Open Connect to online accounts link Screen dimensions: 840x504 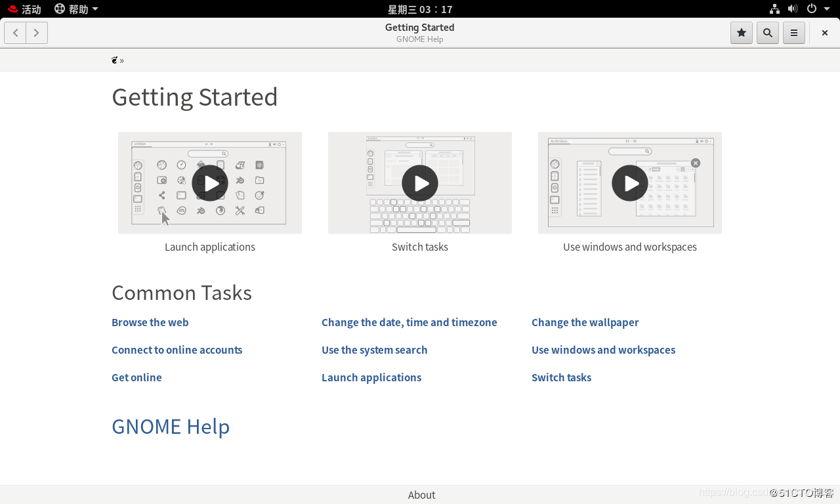pos(177,350)
